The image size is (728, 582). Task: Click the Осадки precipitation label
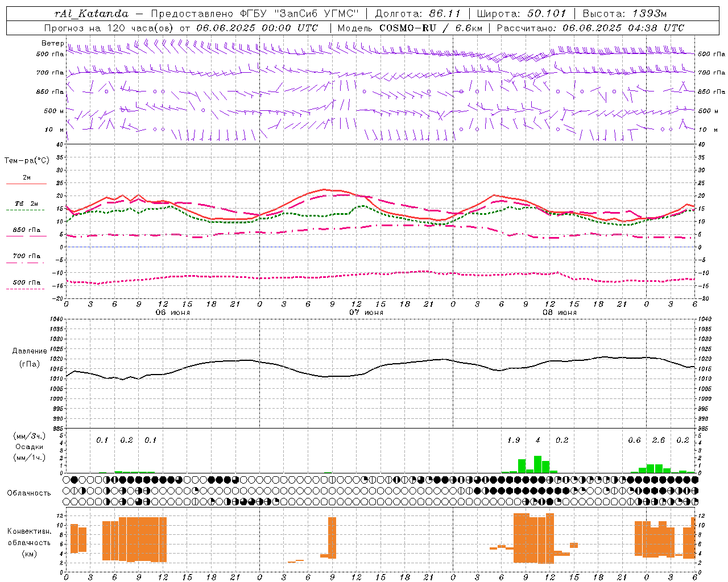tap(30, 447)
